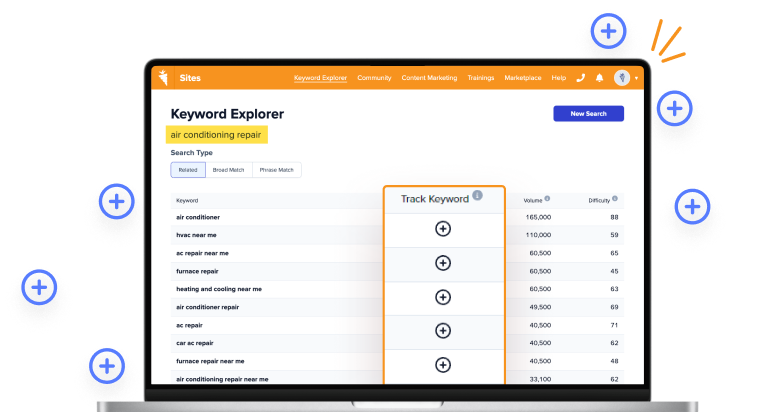Switch search type to Broad Match

click(229, 170)
